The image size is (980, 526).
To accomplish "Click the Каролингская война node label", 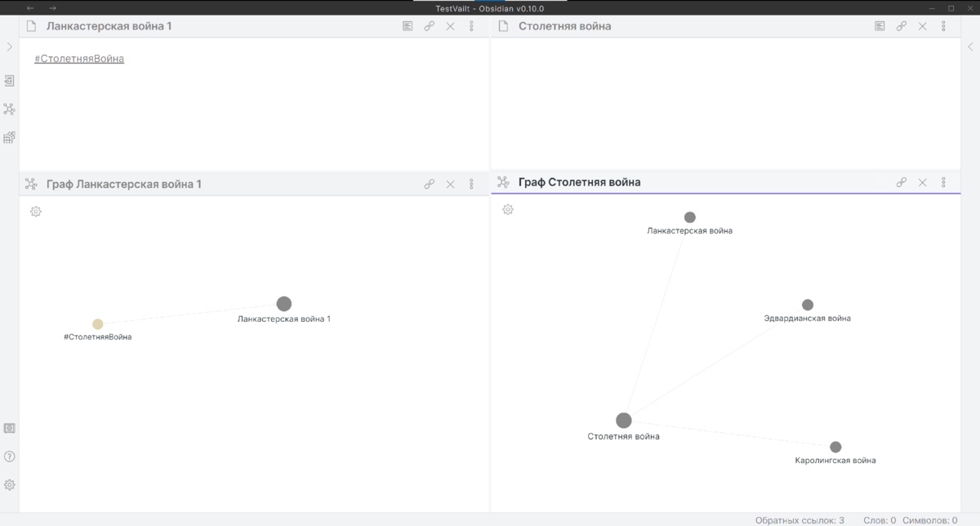I will (x=835, y=461).
